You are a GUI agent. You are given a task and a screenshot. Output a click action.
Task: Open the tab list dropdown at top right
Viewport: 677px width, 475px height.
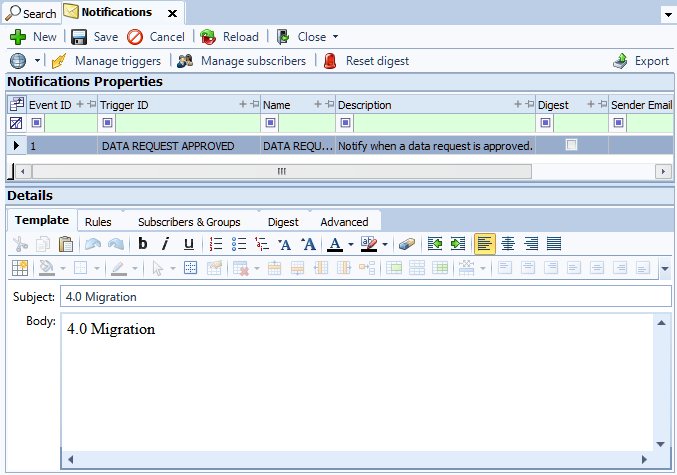pyautogui.click(x=668, y=15)
